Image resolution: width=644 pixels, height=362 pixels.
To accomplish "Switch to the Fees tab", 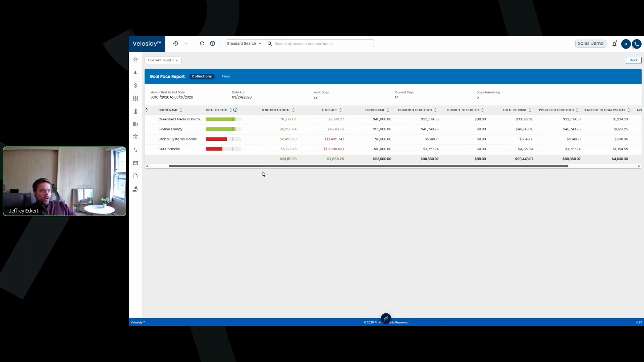I will (226, 76).
